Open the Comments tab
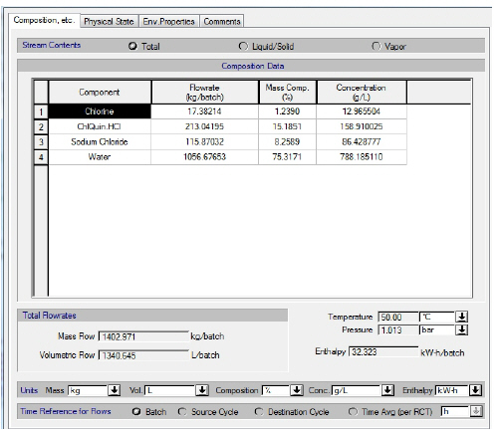 [x=222, y=22]
